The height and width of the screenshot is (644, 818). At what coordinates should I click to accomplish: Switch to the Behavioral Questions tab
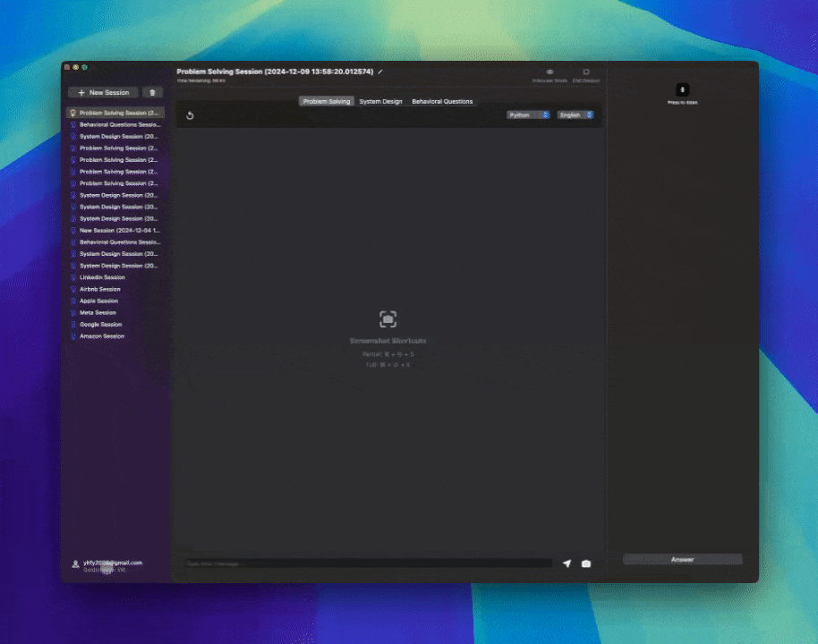coord(442,101)
